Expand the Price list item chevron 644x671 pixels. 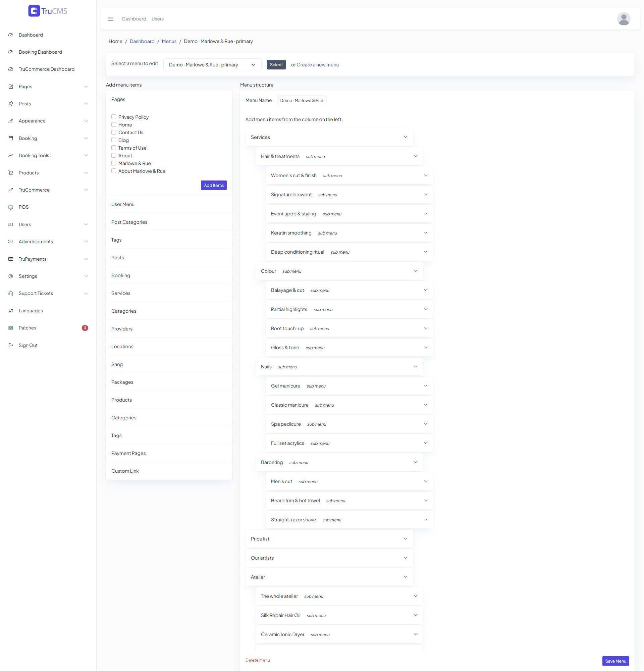[406, 538]
